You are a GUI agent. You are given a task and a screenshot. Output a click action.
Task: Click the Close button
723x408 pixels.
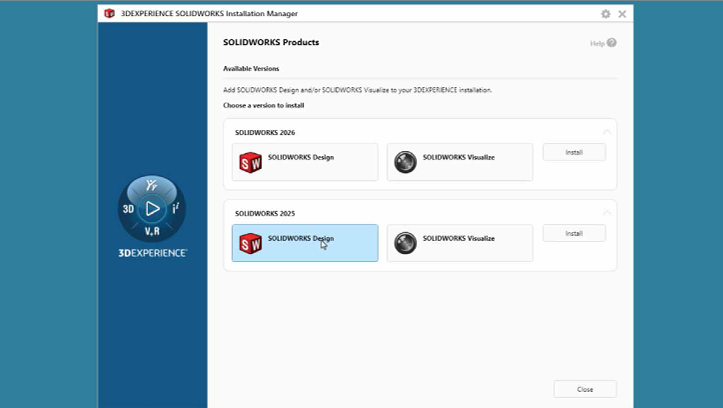click(585, 389)
